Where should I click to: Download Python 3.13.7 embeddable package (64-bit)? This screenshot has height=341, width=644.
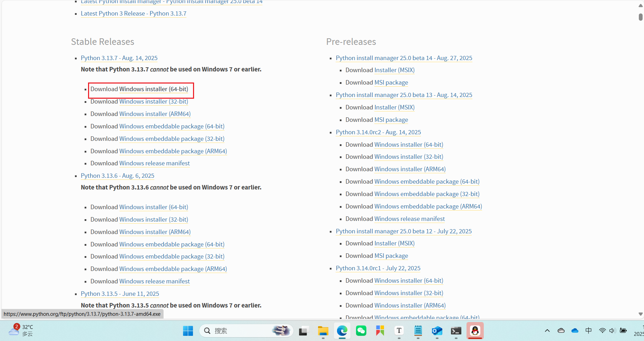point(172,126)
